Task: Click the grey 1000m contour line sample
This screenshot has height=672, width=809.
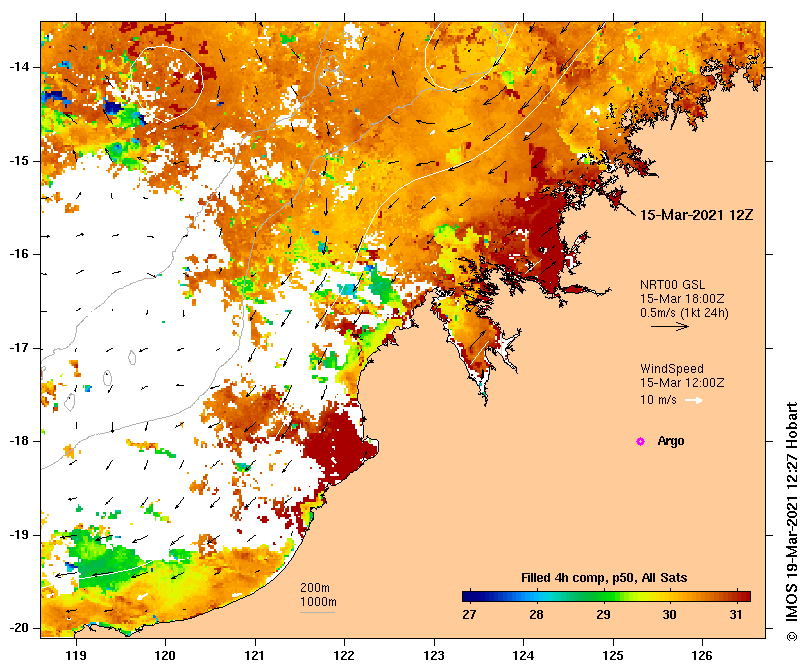Action: tap(317, 613)
